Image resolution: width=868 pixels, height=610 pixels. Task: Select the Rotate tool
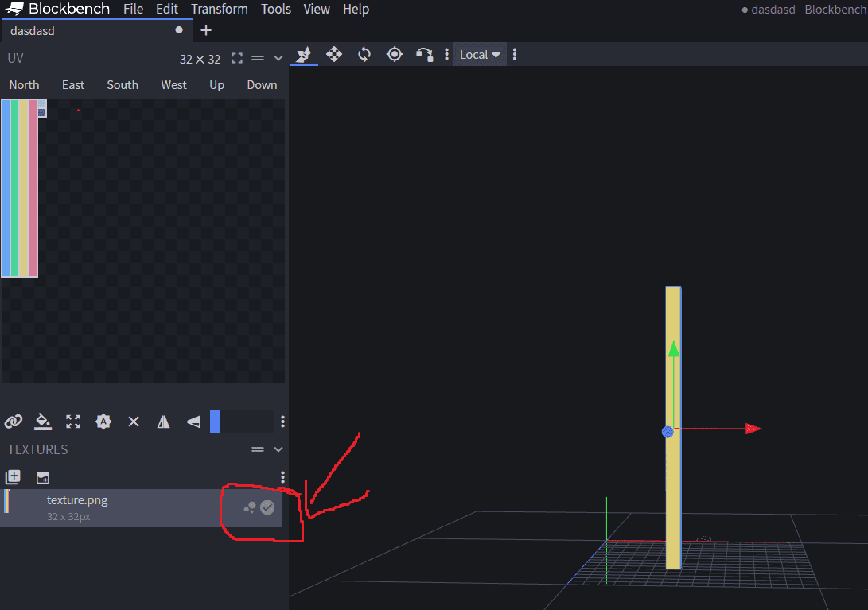pos(364,54)
